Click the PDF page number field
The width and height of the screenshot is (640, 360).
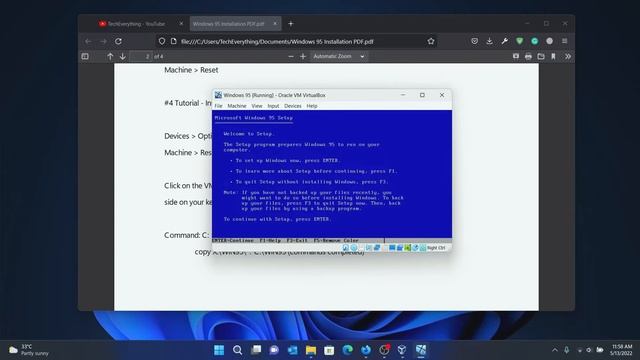[141, 56]
